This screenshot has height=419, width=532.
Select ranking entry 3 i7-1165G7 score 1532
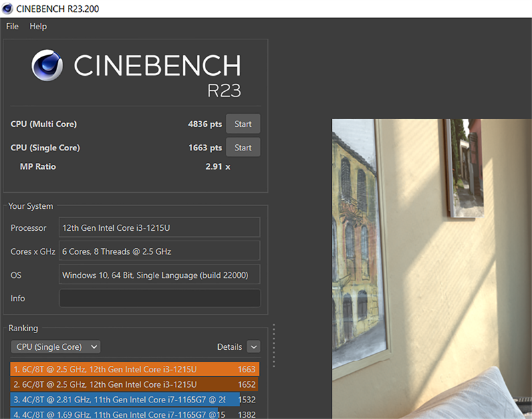(135, 399)
